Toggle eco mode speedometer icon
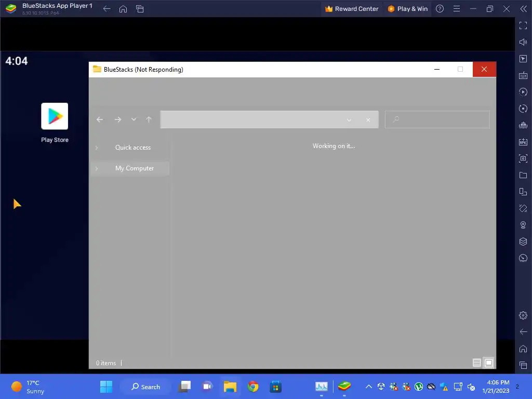This screenshot has width=532, height=399. pos(523,258)
